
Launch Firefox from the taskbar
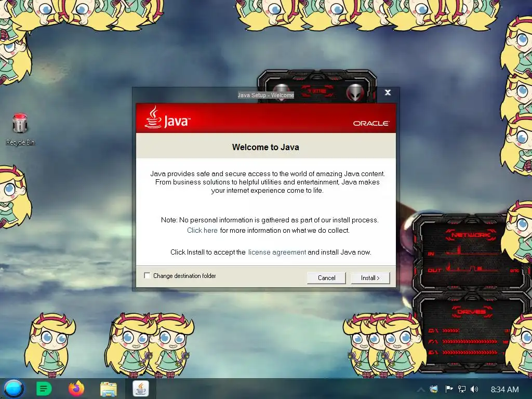coord(76,389)
